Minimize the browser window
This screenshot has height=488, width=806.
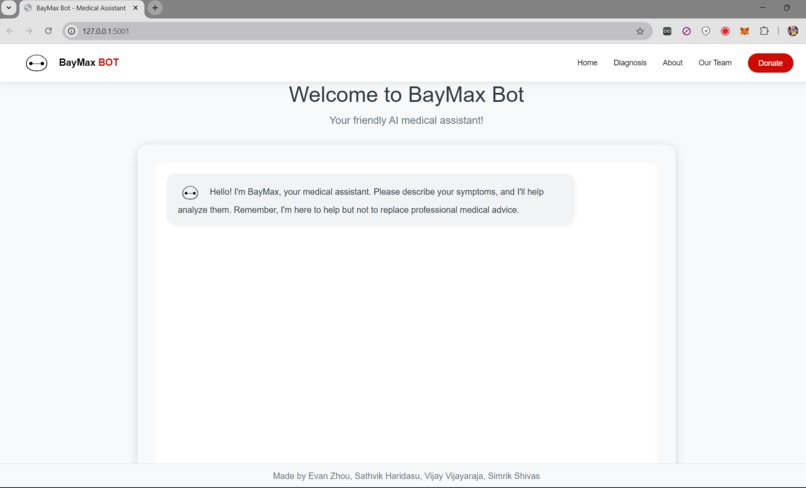763,8
